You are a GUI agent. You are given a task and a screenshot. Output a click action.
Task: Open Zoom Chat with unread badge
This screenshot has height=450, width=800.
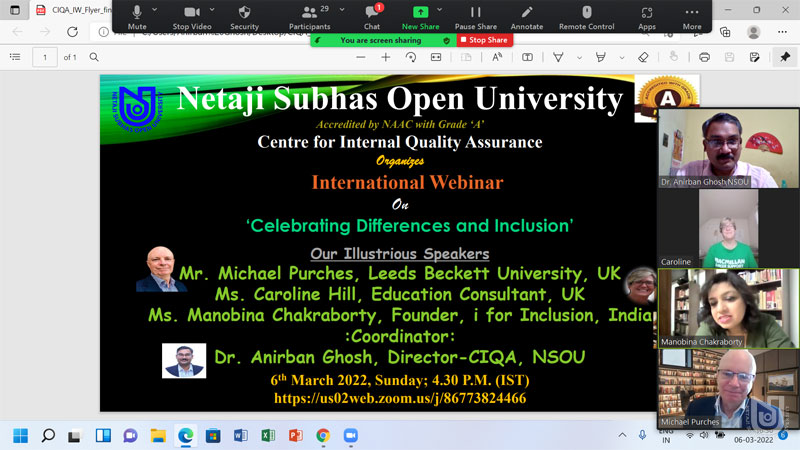click(x=372, y=17)
